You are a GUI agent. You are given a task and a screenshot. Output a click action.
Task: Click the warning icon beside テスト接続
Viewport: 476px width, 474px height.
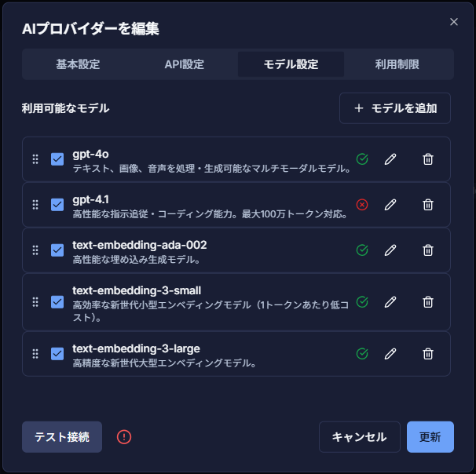point(124,437)
